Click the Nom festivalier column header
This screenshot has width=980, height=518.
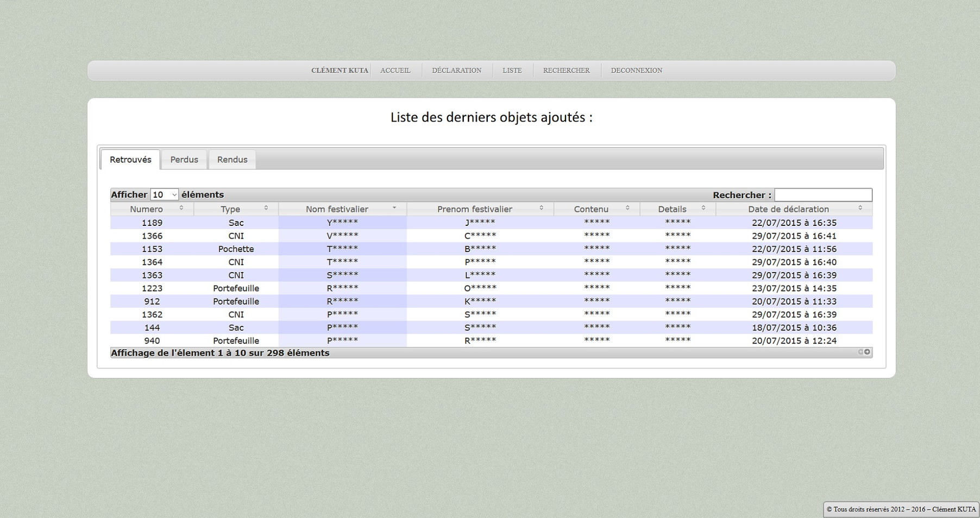tap(343, 209)
